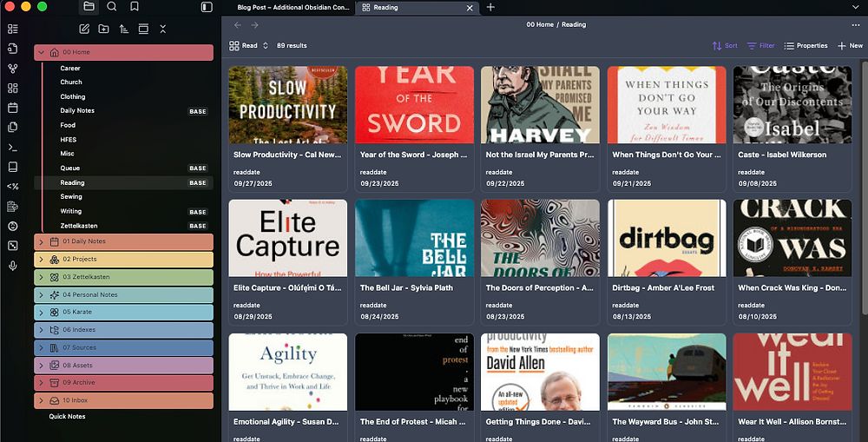Open a new tab with the plus button
Viewport: 868px width, 442px height.
[490, 7]
